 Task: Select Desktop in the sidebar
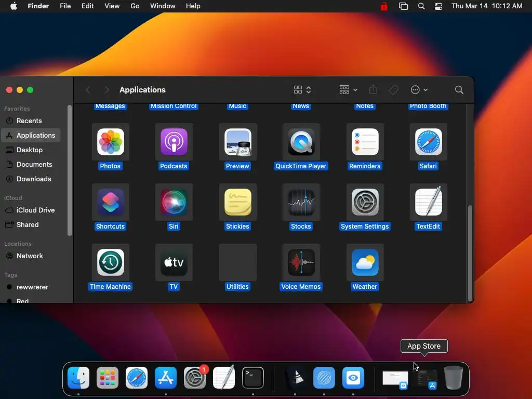31,150
